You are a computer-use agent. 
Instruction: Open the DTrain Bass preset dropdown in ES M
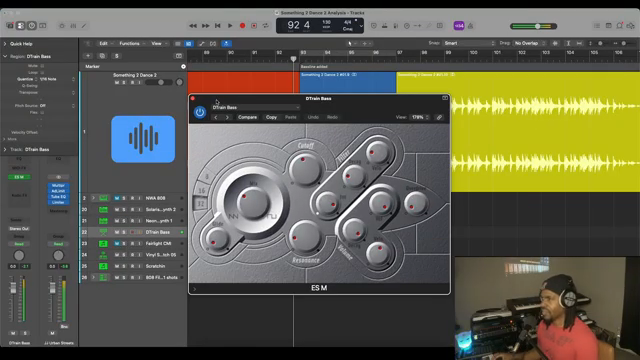pos(256,107)
